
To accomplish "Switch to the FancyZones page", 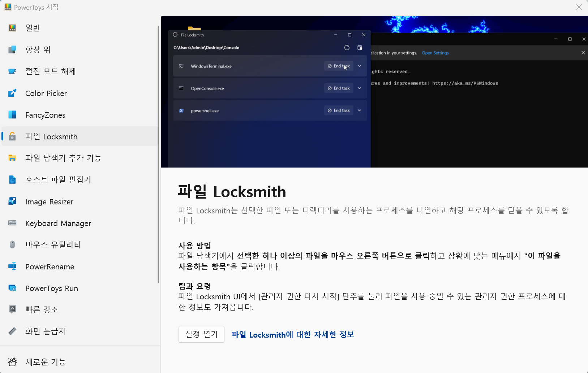I will click(80, 115).
